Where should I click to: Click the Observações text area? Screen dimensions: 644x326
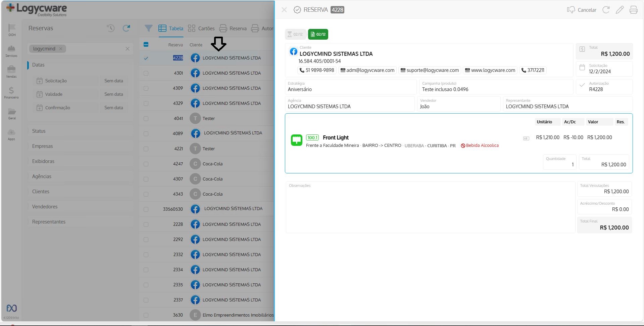(x=431, y=207)
